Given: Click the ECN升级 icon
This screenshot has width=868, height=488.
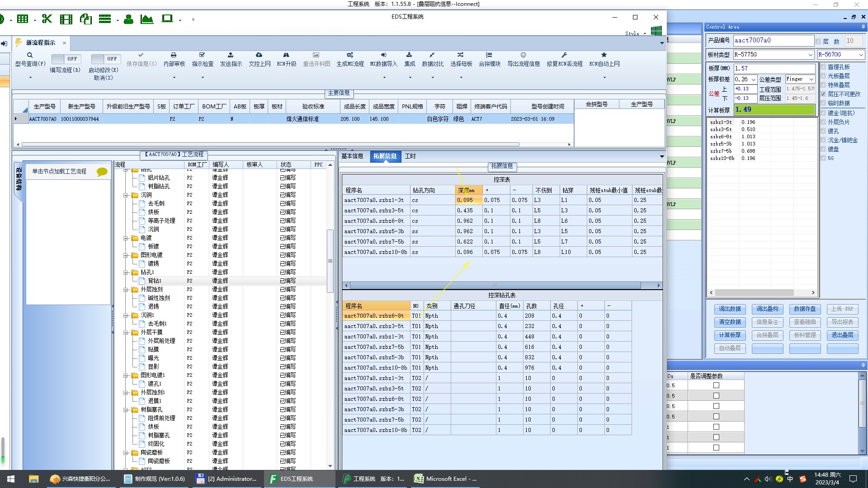Looking at the screenshot, I should (286, 55).
